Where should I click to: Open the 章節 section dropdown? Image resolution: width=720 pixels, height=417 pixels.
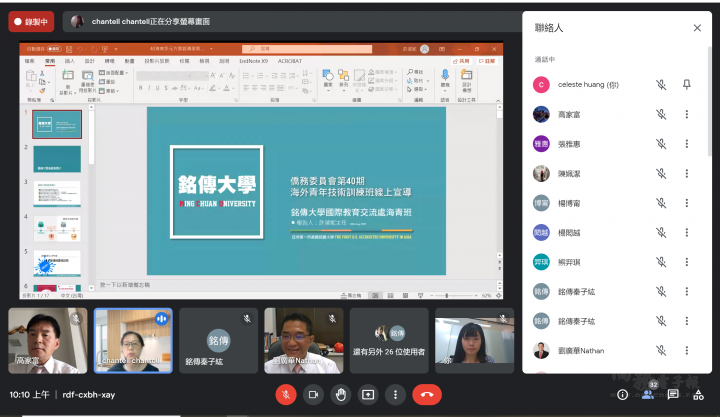(109, 91)
